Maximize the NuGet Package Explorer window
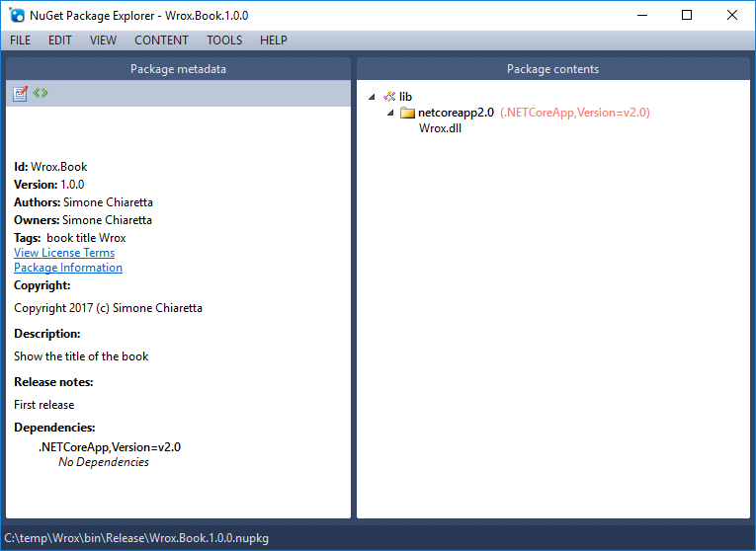This screenshot has height=551, width=756. click(687, 16)
